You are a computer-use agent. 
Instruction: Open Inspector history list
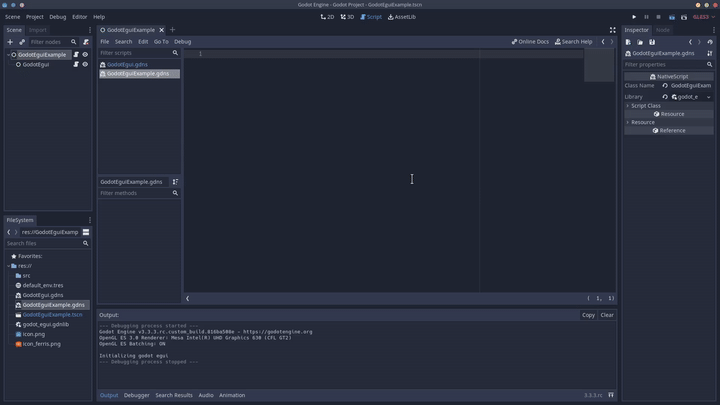click(x=710, y=42)
